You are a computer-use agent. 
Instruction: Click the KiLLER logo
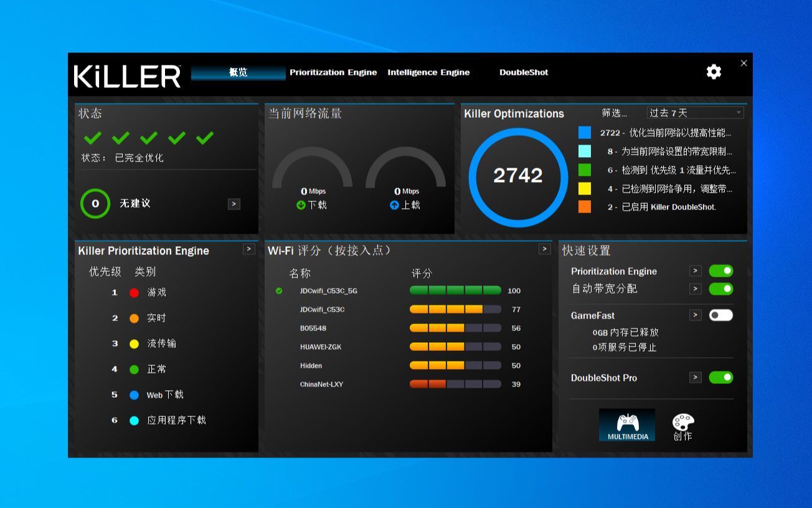coord(128,76)
